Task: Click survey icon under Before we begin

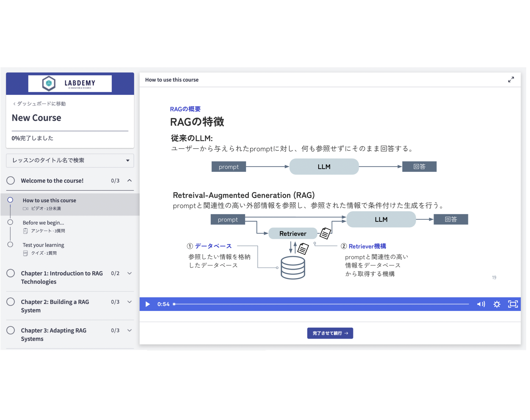Action: pyautogui.click(x=25, y=231)
